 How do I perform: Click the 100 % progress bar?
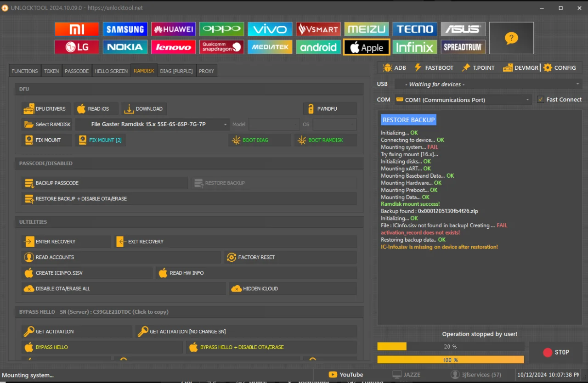[x=451, y=360]
